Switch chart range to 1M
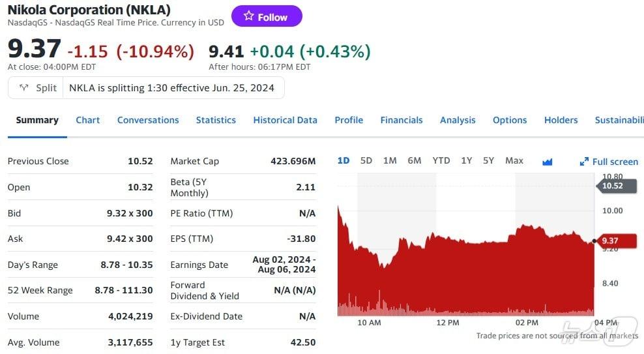The width and height of the screenshot is (644, 354). 390,160
